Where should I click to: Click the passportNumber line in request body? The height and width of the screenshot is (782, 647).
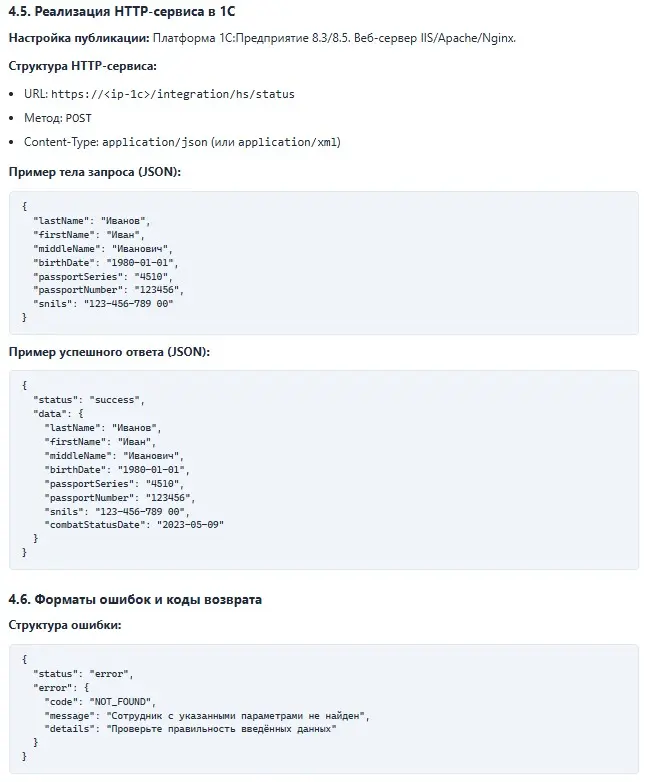pyautogui.click(x=108, y=290)
